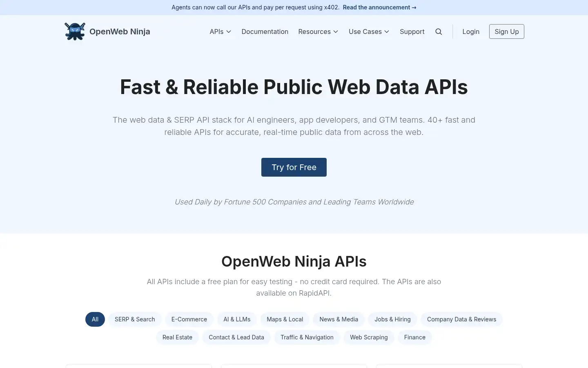Viewport: 588px width, 368px height.
Task: Select the Web Scraping filter
Action: click(369, 337)
